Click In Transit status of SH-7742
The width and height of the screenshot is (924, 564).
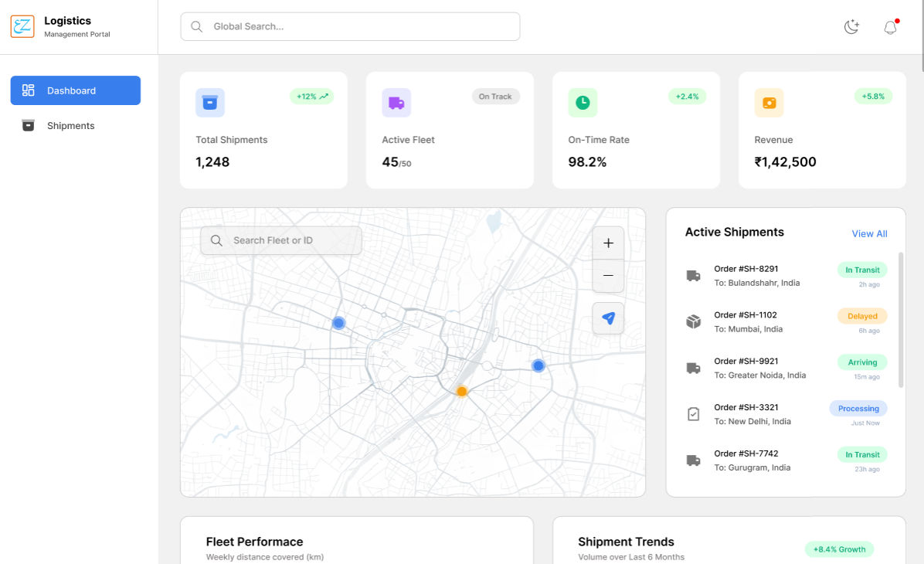pyautogui.click(x=862, y=454)
